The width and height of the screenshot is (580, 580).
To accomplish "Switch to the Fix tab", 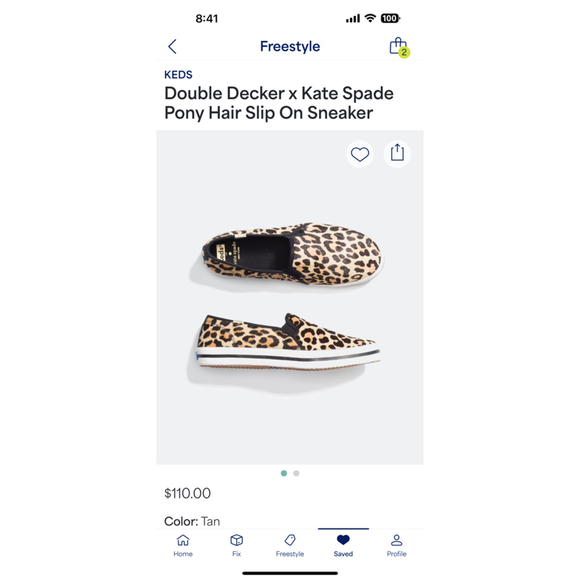I will (236, 546).
